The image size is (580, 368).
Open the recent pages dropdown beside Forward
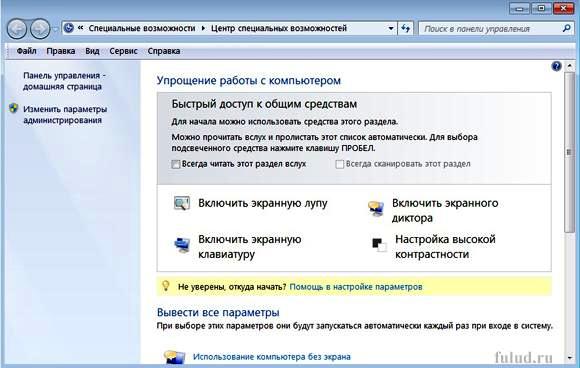55,29
